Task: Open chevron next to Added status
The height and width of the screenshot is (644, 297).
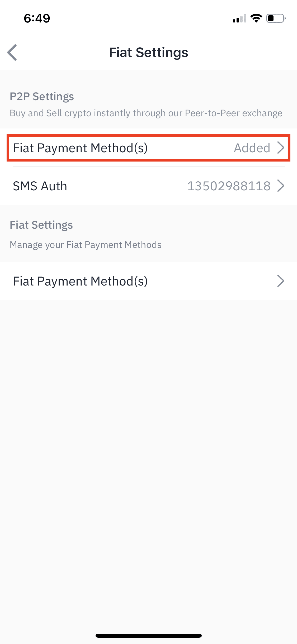Action: tap(281, 148)
